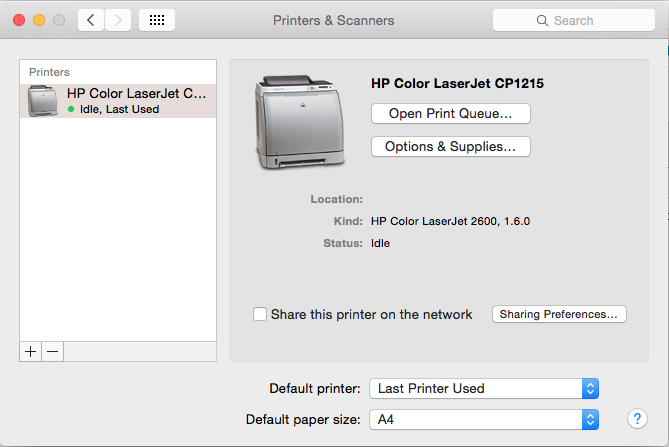The height and width of the screenshot is (447, 669).
Task: Open help with the question mark button
Action: coord(636,419)
